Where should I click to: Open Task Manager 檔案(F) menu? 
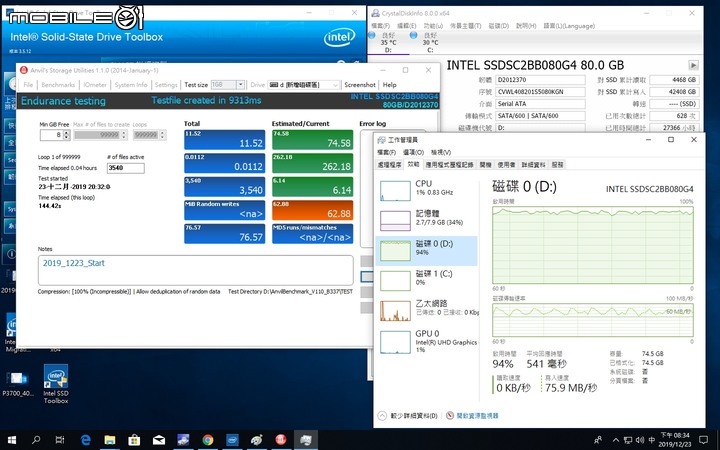[386, 152]
